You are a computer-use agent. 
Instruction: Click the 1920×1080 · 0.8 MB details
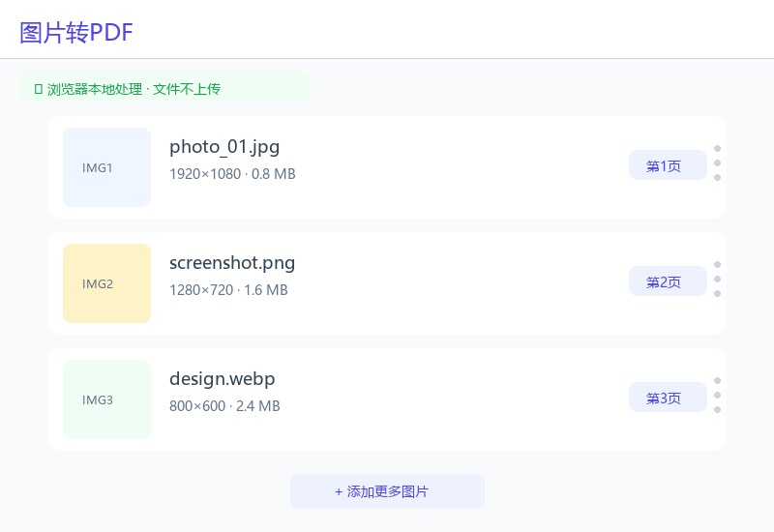click(232, 174)
